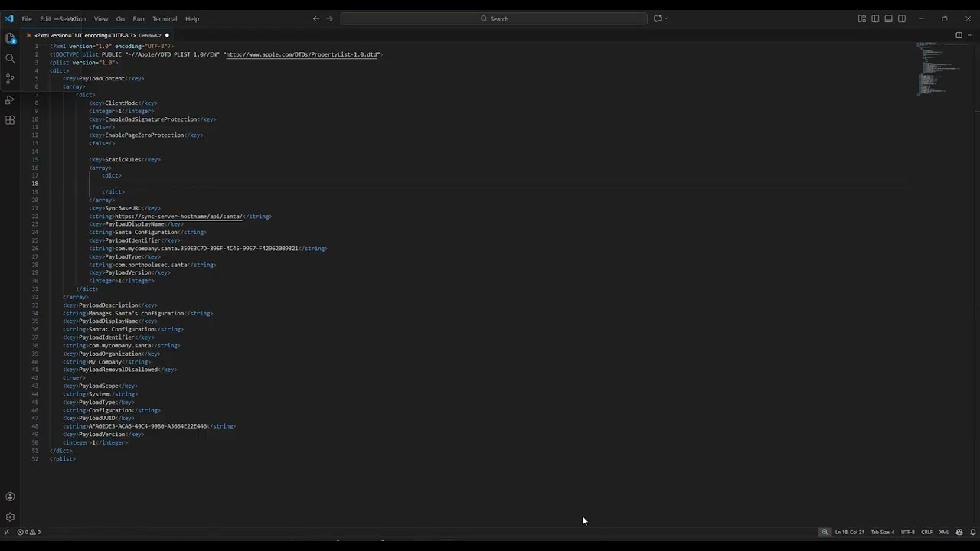Click the VS Code logo icon

point(9,18)
